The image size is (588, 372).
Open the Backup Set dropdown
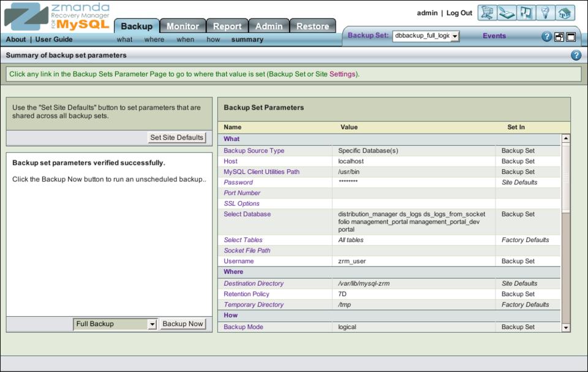(426, 36)
